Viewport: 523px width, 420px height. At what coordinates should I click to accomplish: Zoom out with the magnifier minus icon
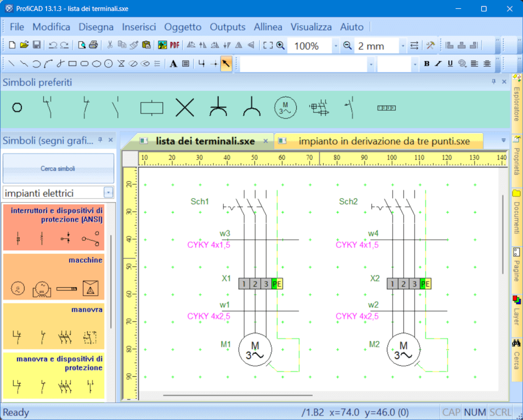pyautogui.click(x=348, y=45)
